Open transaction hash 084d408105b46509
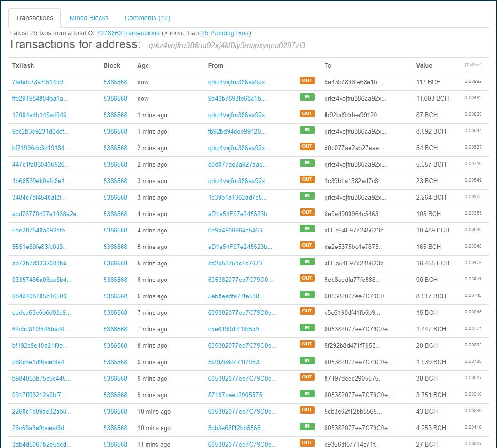Screen dimensions: 497x448 point(42,296)
